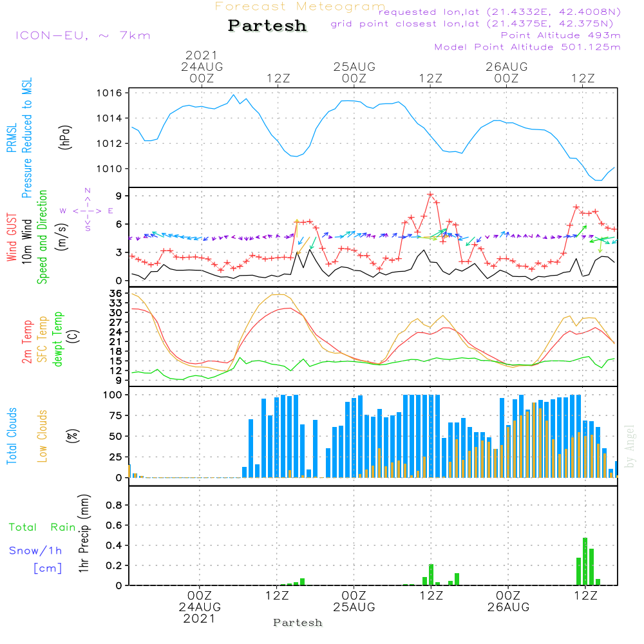Click cloud axis tick value 50
The height and width of the screenshot is (644, 644).
tap(116, 436)
